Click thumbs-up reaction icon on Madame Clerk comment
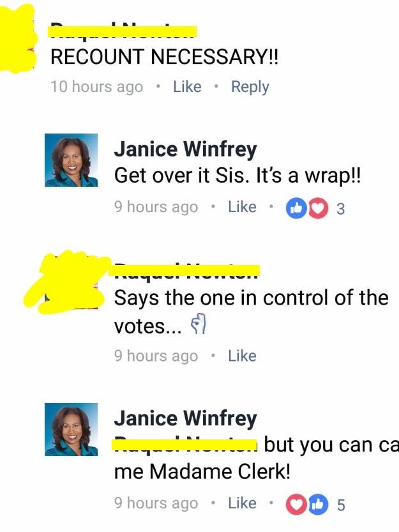Screen dimensions: 399x532 (318, 505)
